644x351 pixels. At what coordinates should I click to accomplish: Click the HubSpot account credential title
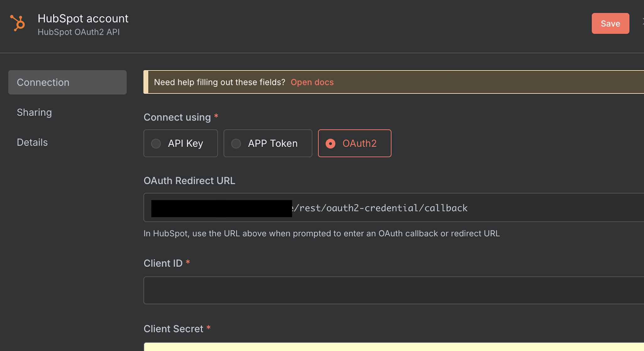pyautogui.click(x=83, y=19)
